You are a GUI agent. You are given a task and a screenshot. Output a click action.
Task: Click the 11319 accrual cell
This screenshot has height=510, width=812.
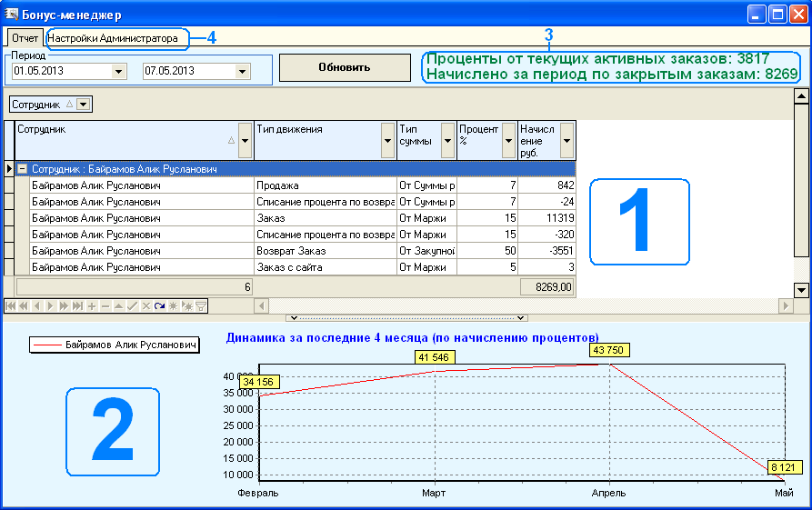click(x=546, y=218)
